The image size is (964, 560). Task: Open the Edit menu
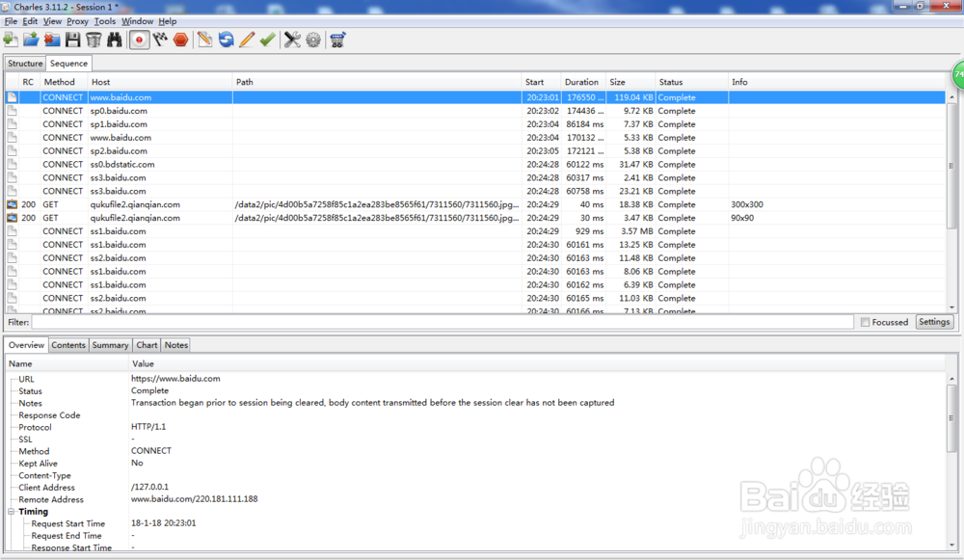(30, 21)
